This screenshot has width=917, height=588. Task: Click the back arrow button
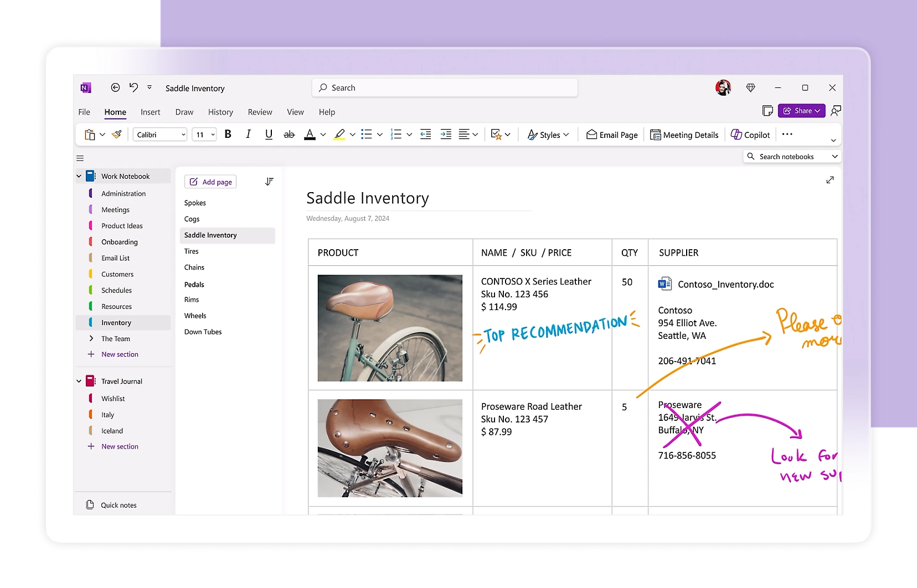pyautogui.click(x=115, y=87)
